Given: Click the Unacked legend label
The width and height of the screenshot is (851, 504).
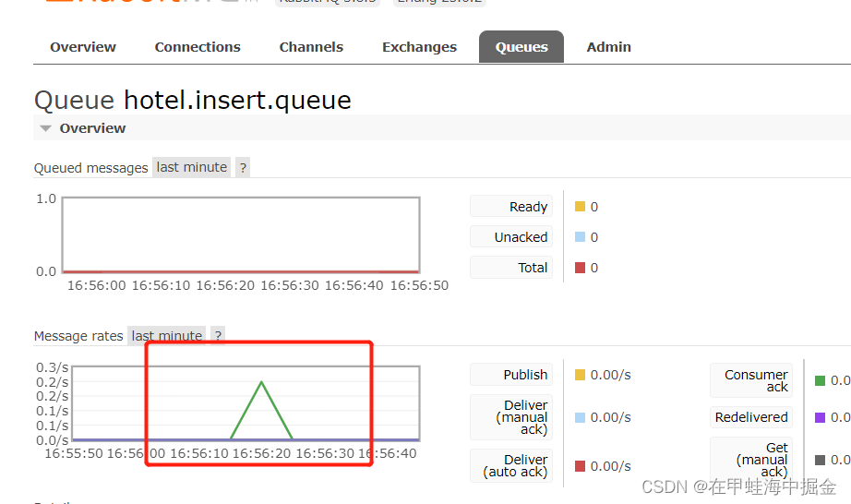Looking at the screenshot, I should click(511, 237).
